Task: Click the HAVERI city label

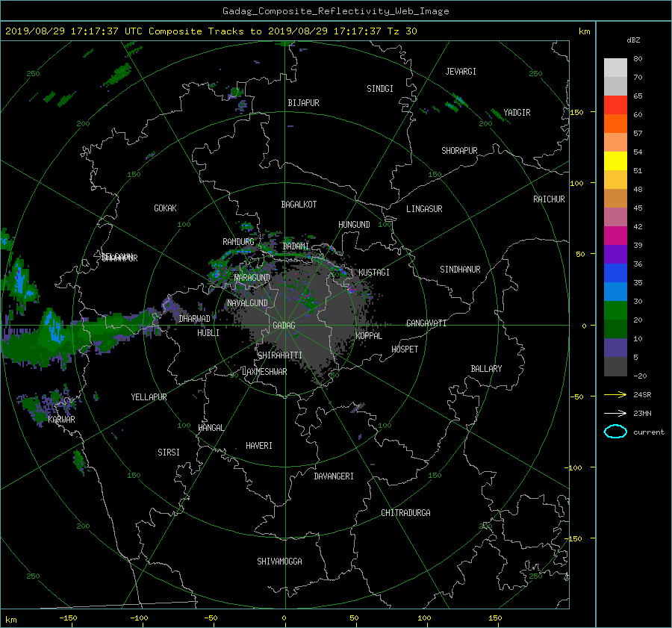Action: coord(259,446)
